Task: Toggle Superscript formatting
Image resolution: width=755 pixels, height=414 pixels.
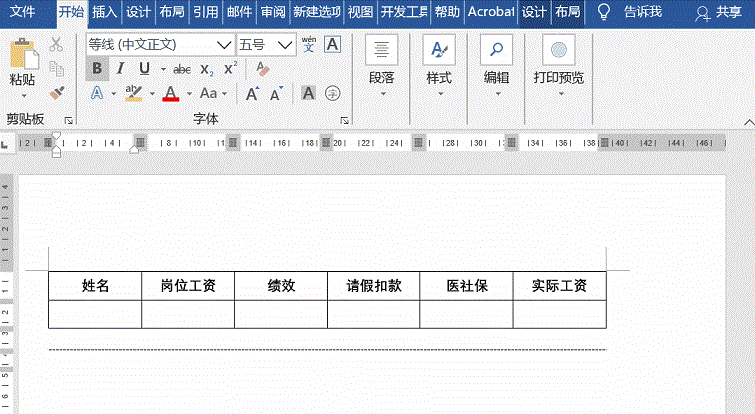Action: [230, 68]
